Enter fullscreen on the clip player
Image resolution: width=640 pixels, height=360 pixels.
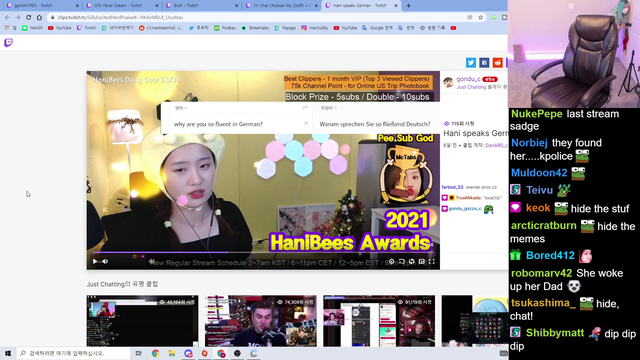431,261
